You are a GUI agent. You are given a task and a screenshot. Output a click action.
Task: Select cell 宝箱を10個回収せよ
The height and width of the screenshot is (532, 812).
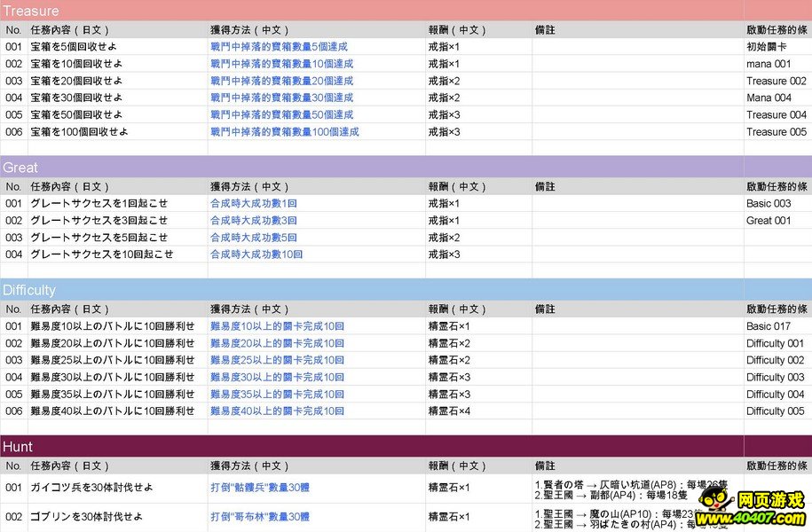[x=117, y=64]
